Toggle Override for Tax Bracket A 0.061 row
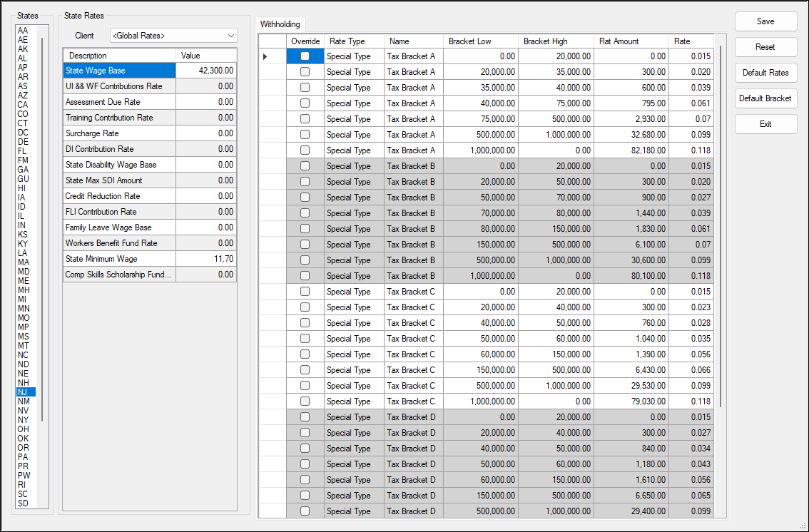The width and height of the screenshot is (809, 532). point(305,103)
